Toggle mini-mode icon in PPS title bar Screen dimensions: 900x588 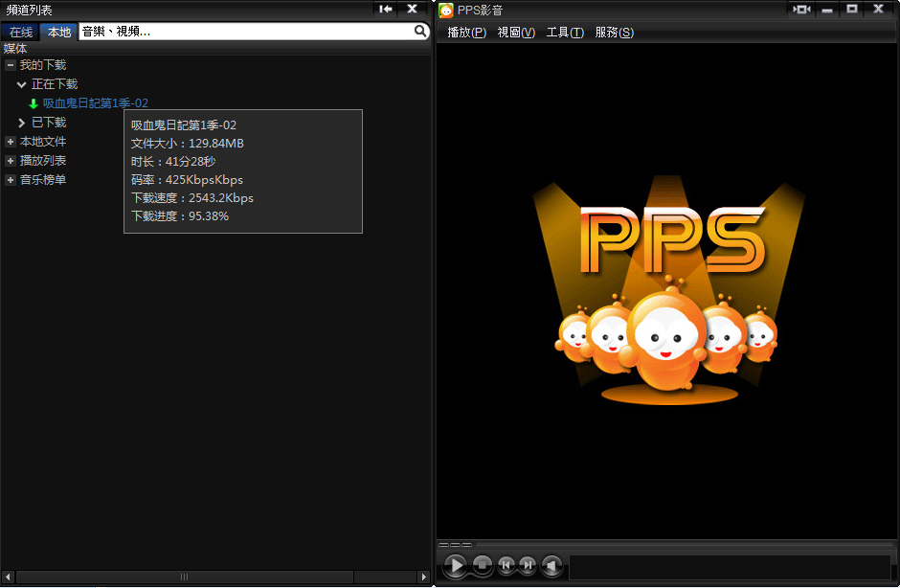pyautogui.click(x=801, y=10)
